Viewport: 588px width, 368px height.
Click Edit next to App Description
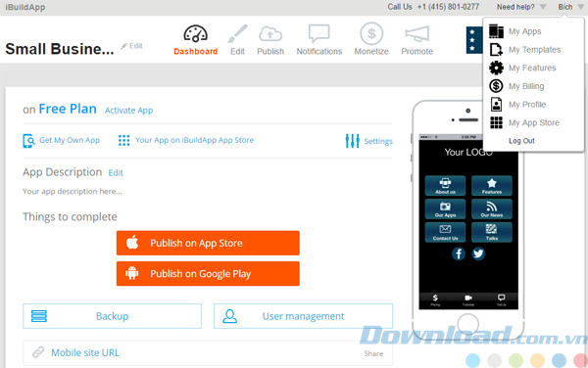116,172
